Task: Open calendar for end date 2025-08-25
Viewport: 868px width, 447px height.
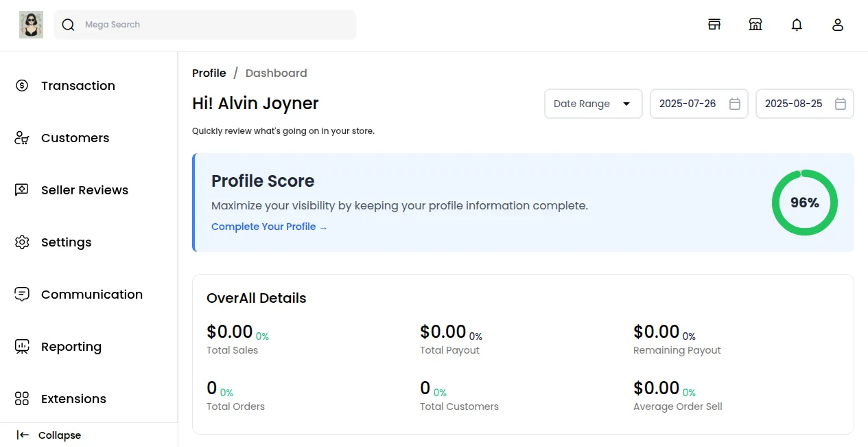Action: [x=841, y=104]
